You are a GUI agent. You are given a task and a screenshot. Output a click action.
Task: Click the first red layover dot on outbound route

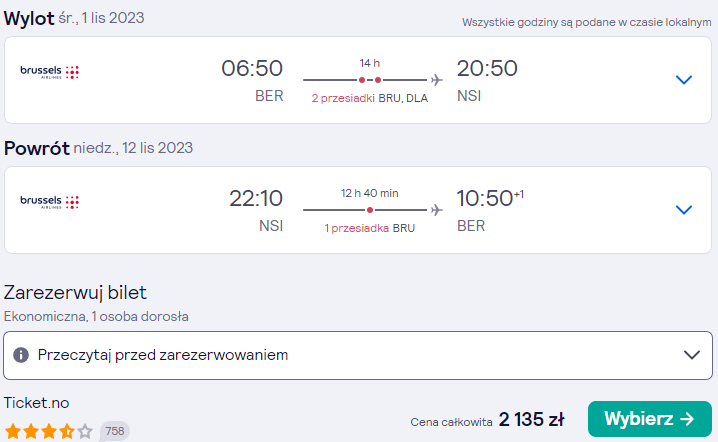pyautogui.click(x=362, y=80)
